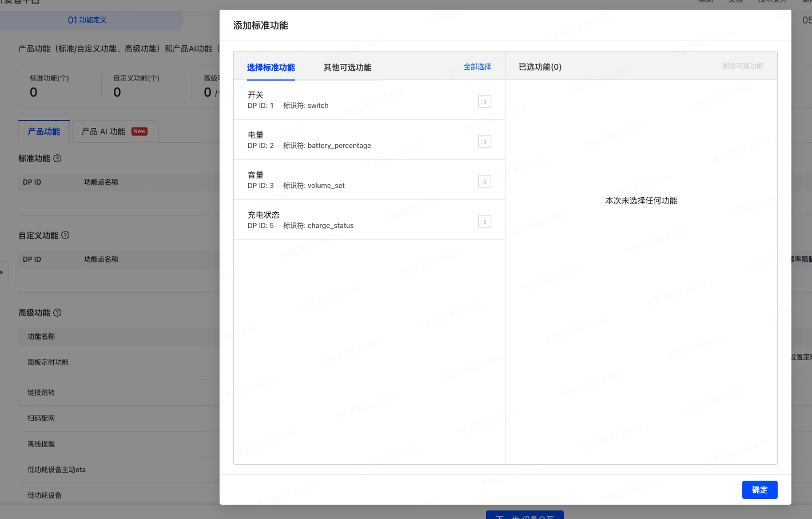This screenshot has height=519, width=812.
Task: Add the 电量 battery_percentage function arrow
Action: (484, 142)
